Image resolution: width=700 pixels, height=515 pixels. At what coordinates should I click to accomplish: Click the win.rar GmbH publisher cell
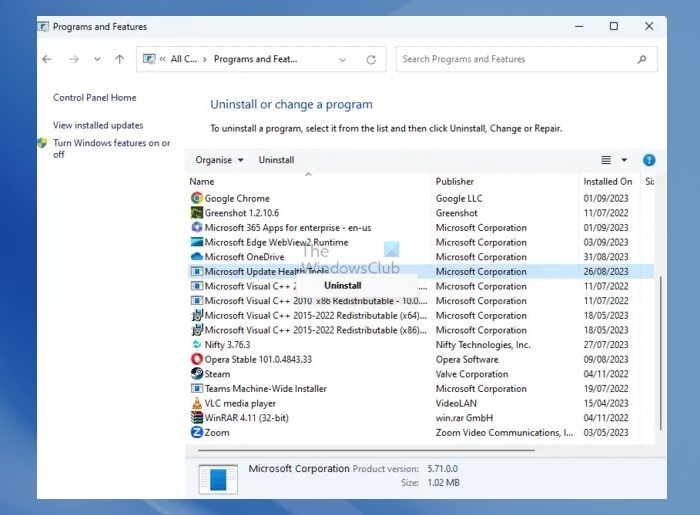pos(464,418)
